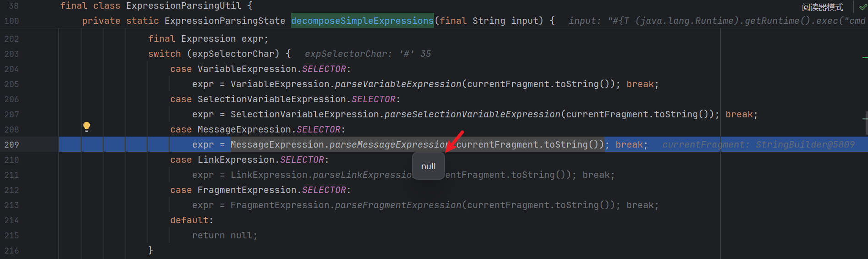Click gutter at line 203 switch statement
Screen dimensions: 868x259
pos(12,54)
